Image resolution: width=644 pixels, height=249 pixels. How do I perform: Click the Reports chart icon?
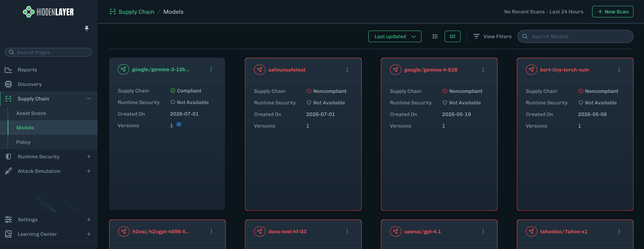click(8, 70)
